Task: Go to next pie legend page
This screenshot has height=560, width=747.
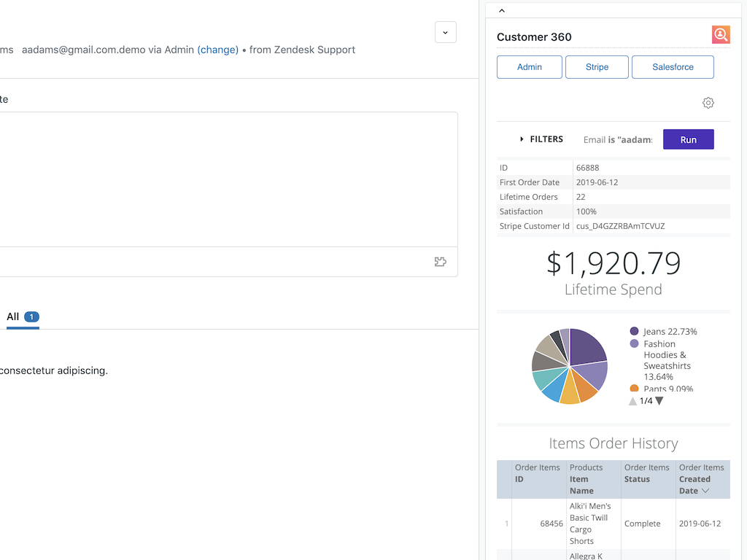Action: click(x=659, y=401)
